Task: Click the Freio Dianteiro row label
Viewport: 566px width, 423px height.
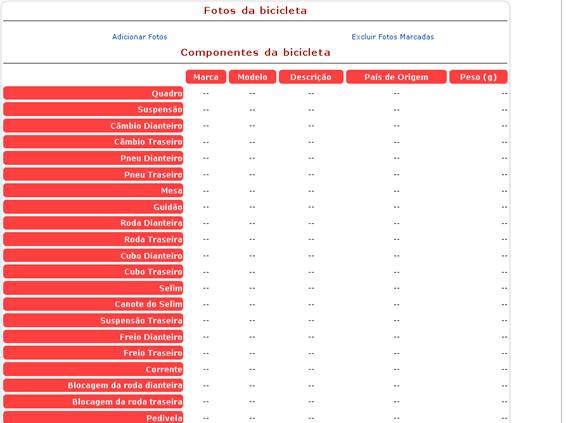Action: pyautogui.click(x=93, y=337)
